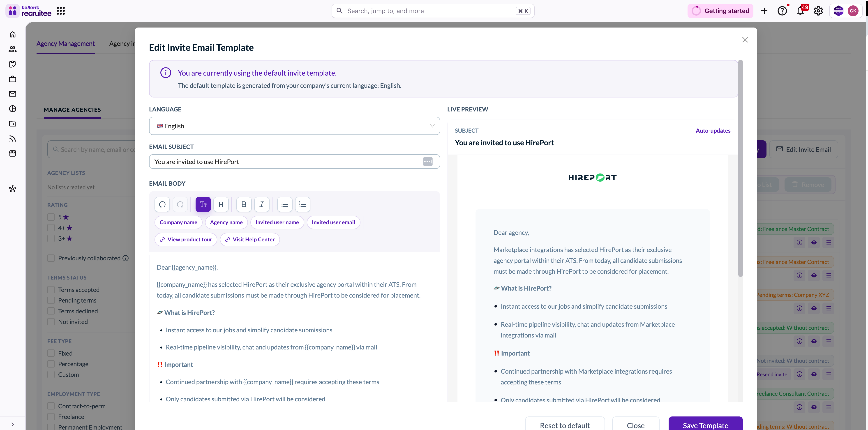
Task: Click the CK user avatar
Action: [x=853, y=11]
